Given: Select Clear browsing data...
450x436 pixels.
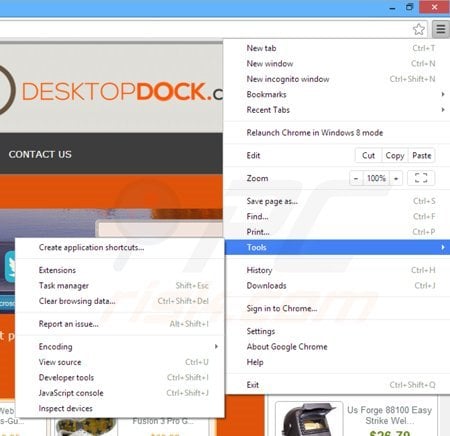Looking at the screenshot, I should [x=120, y=301].
